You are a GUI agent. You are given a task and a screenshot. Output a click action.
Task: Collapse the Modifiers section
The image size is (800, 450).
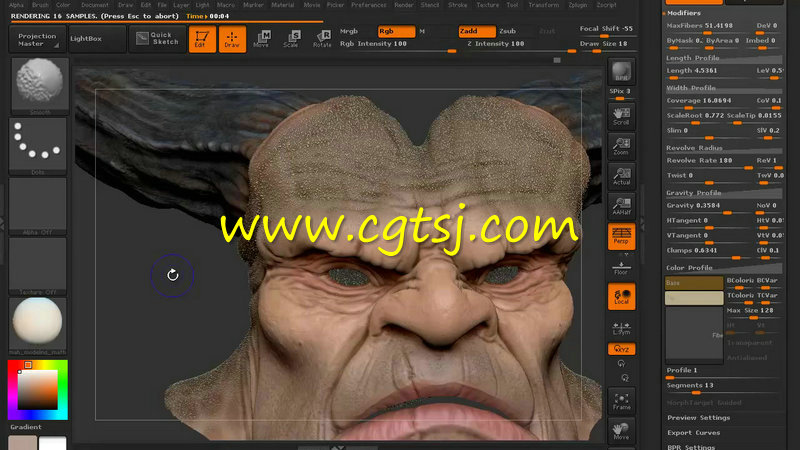pyautogui.click(x=684, y=13)
